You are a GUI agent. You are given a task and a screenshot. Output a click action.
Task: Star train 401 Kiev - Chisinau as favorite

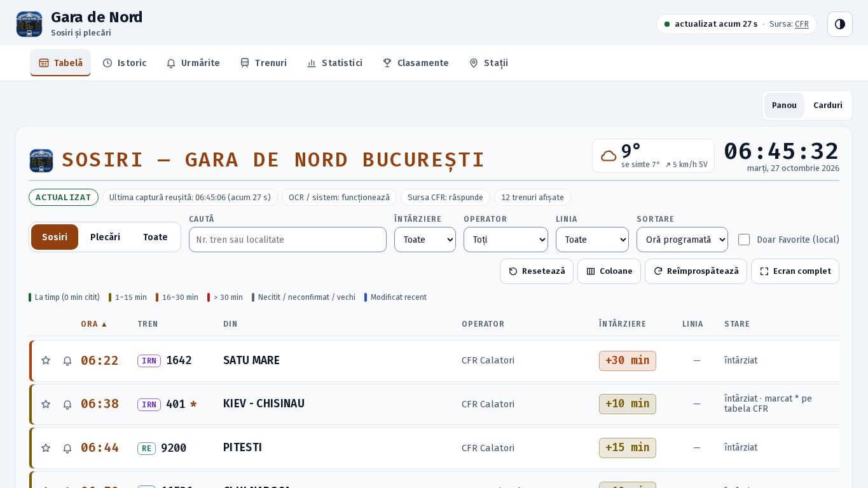(x=46, y=404)
